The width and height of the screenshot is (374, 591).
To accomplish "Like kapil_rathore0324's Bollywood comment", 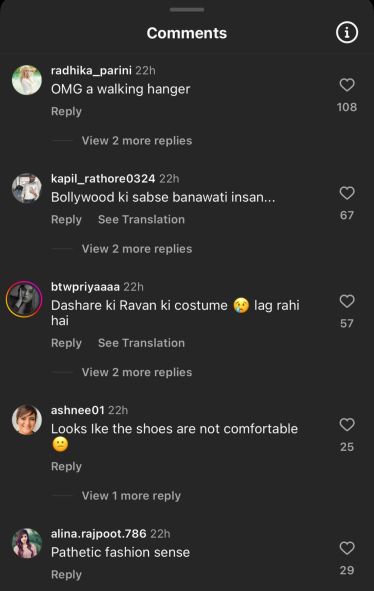I will pos(347,193).
